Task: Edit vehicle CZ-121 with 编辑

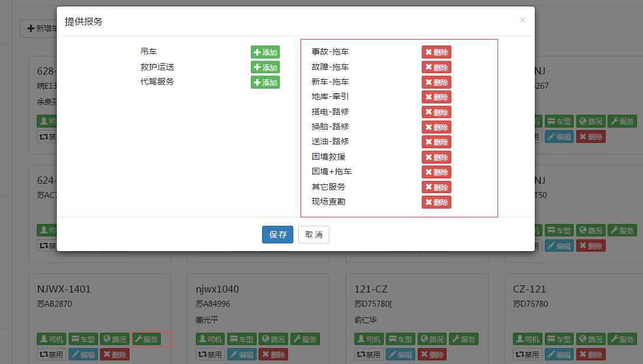Action: tap(559, 355)
